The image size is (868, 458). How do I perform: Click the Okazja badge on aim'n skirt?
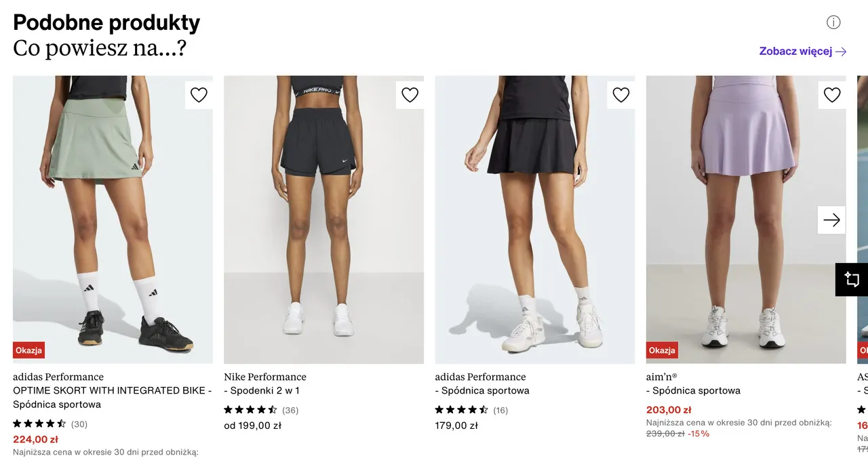point(662,350)
